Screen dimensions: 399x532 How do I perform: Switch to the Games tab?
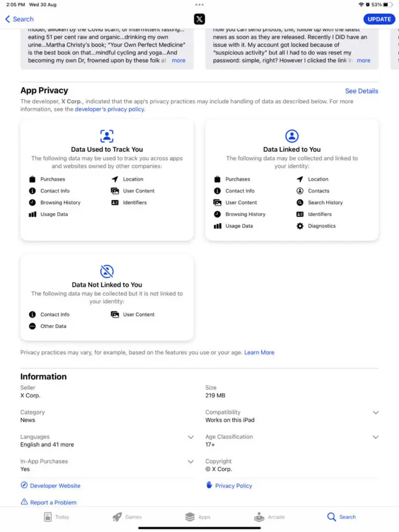coord(128,517)
